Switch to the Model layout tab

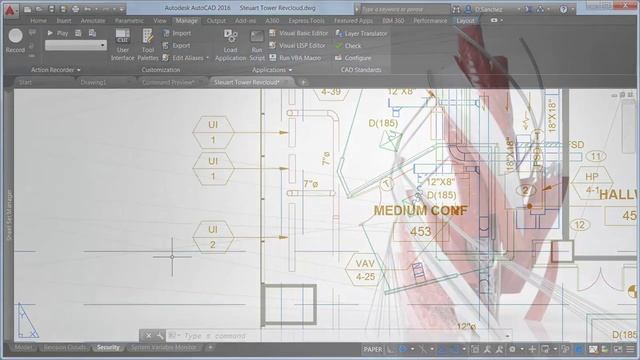(x=22, y=348)
